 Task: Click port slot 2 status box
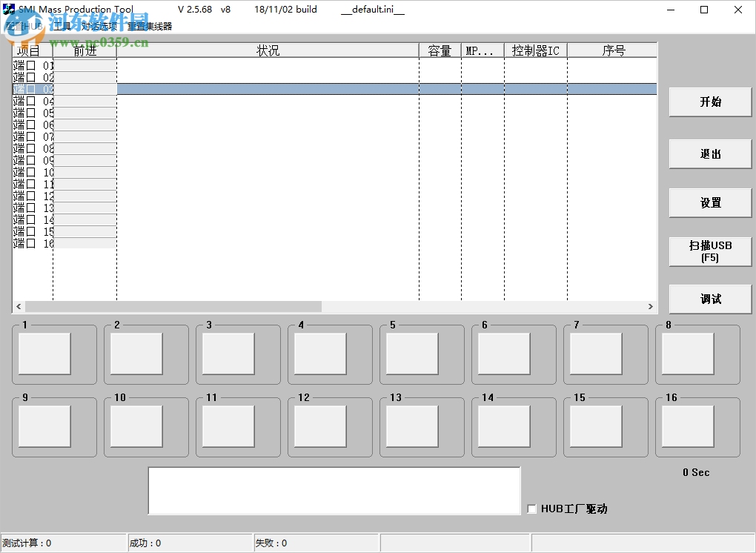136,354
